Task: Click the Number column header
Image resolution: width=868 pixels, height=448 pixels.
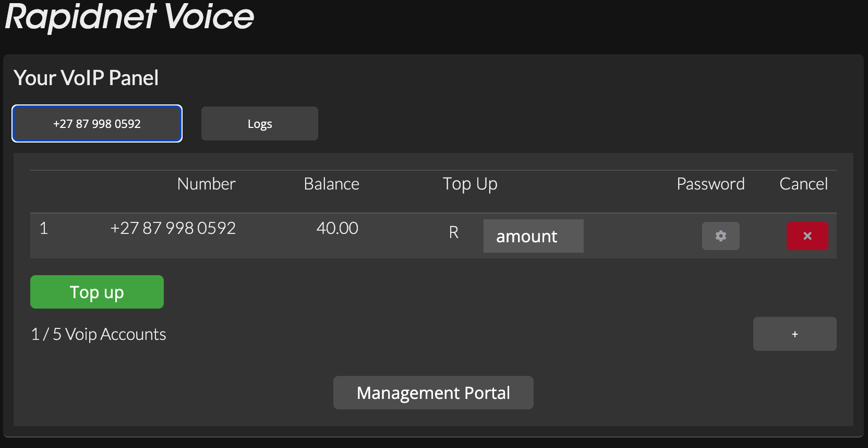Action: 206,184
